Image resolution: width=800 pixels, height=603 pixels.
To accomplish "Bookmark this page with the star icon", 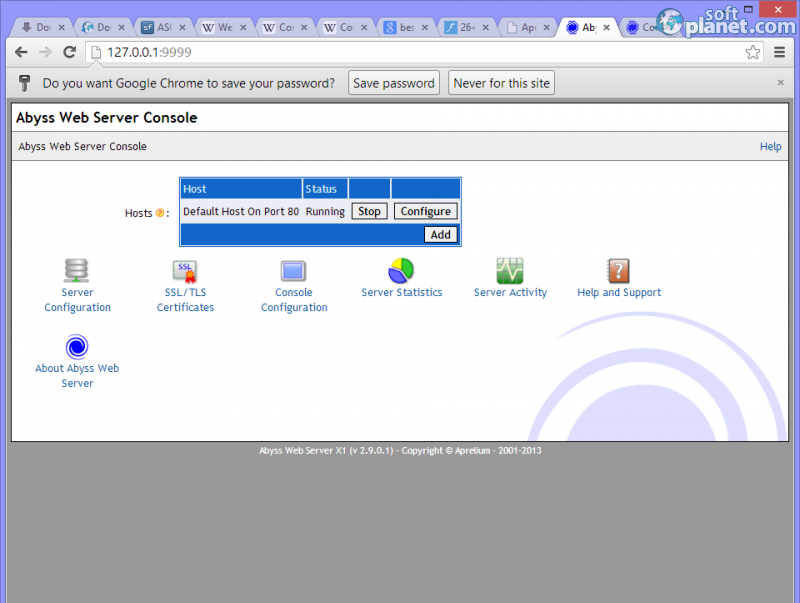I will coord(753,52).
